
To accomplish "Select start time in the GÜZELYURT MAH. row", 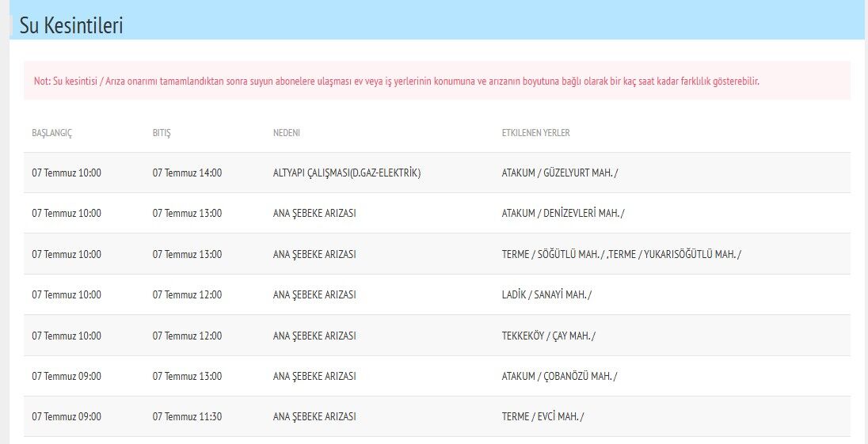I will pyautogui.click(x=67, y=173).
